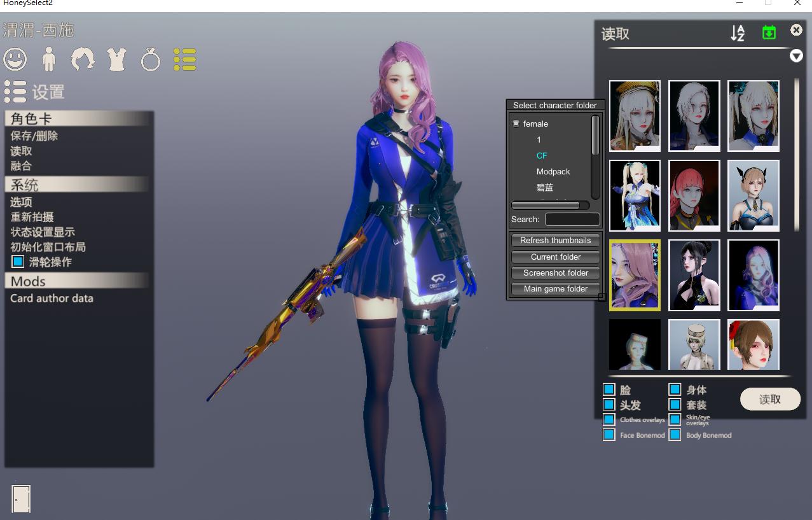
Task: Close the 读取 load panel
Action: pyautogui.click(x=796, y=30)
